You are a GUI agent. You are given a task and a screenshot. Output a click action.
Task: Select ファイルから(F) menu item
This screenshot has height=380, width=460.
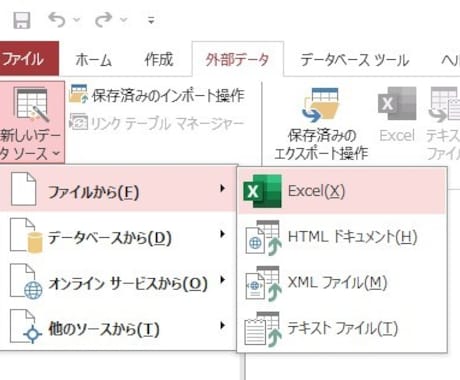tap(118, 190)
